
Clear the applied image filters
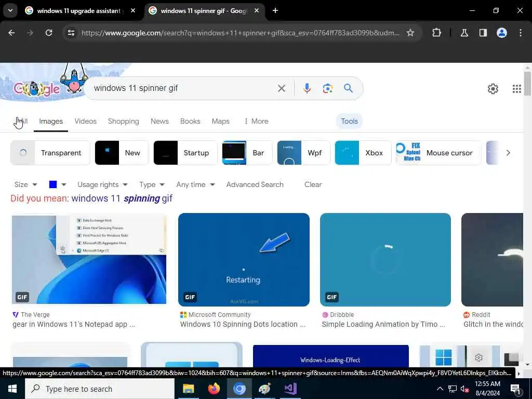(x=313, y=184)
